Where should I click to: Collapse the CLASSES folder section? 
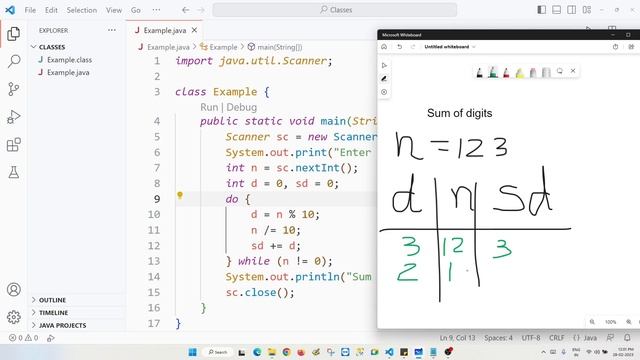(77, 47)
